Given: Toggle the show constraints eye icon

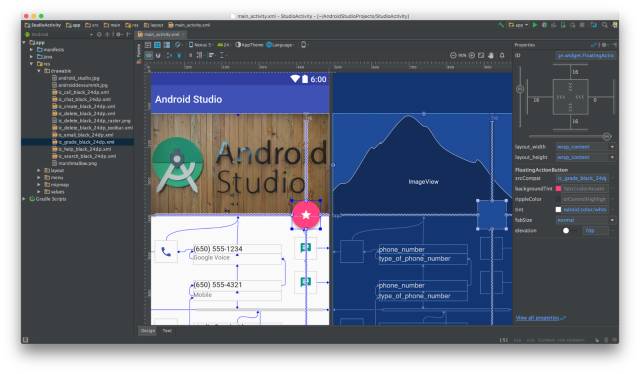Looking at the screenshot, I should click(149, 55).
